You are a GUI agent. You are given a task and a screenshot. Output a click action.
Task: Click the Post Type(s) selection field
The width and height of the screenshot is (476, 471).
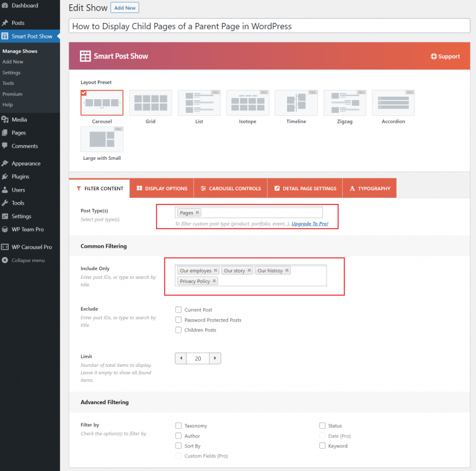coord(249,213)
